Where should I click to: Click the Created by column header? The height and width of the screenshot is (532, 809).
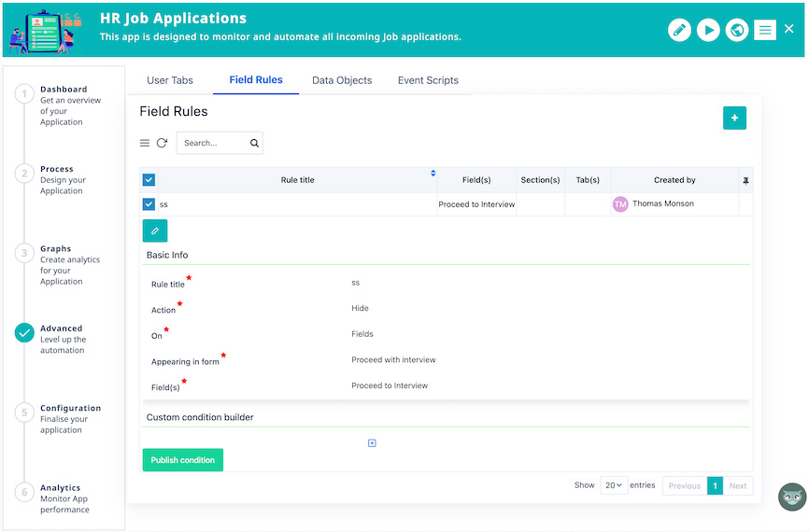click(674, 180)
